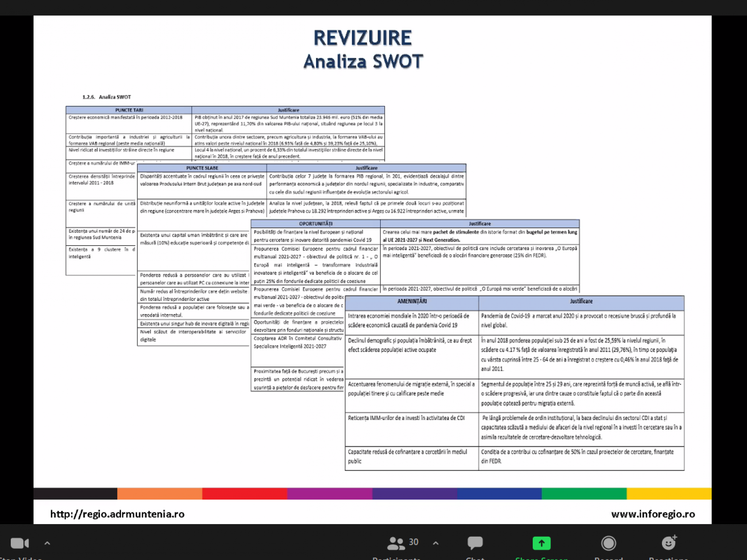Click 'Pandemia de Covid-19 a marcat anul 2020' cell
Screen dimensions: 747x560
(x=581, y=322)
